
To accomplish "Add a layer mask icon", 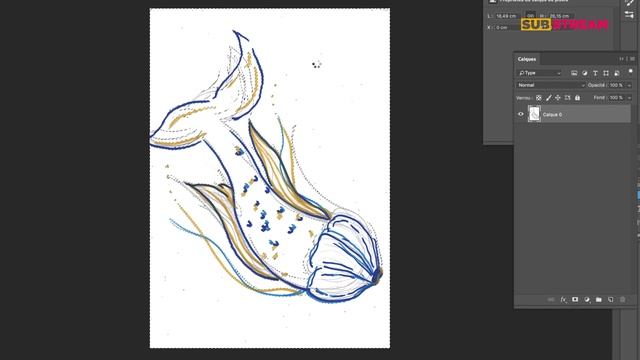I will [x=575, y=300].
